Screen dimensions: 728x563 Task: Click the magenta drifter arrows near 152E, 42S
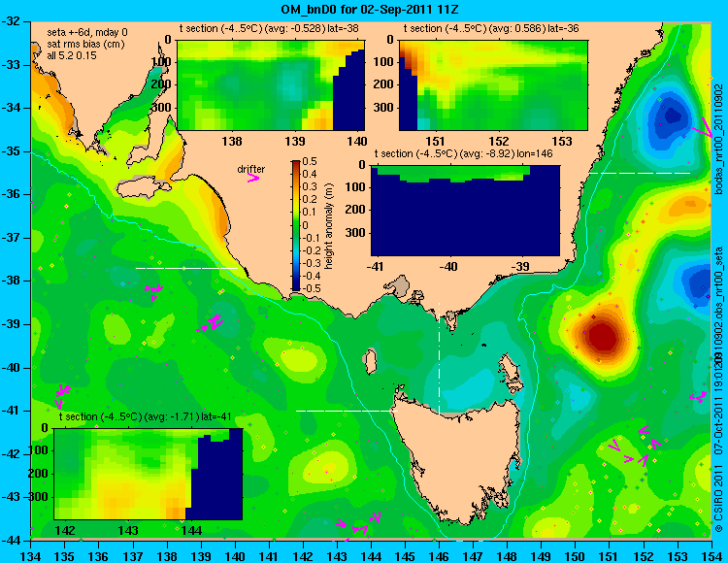[636, 447]
